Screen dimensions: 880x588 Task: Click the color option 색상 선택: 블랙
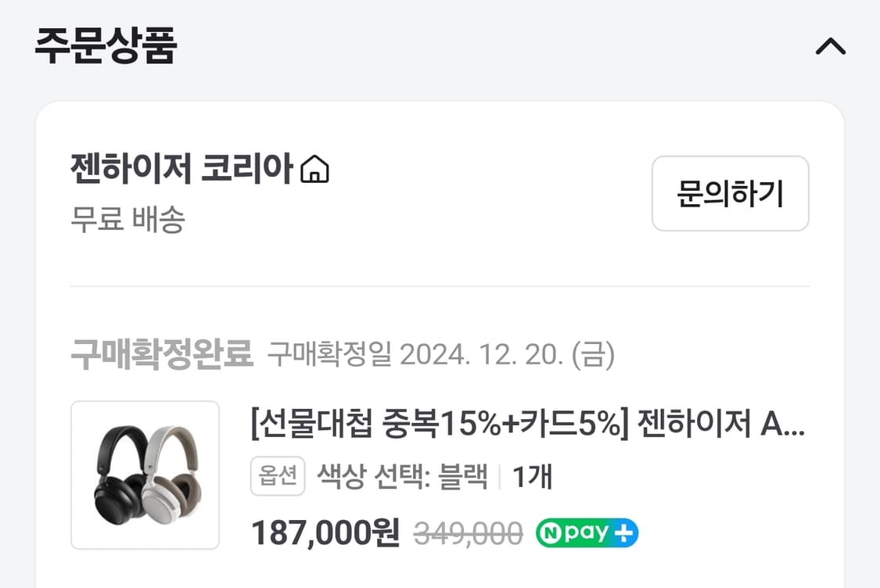[399, 475]
